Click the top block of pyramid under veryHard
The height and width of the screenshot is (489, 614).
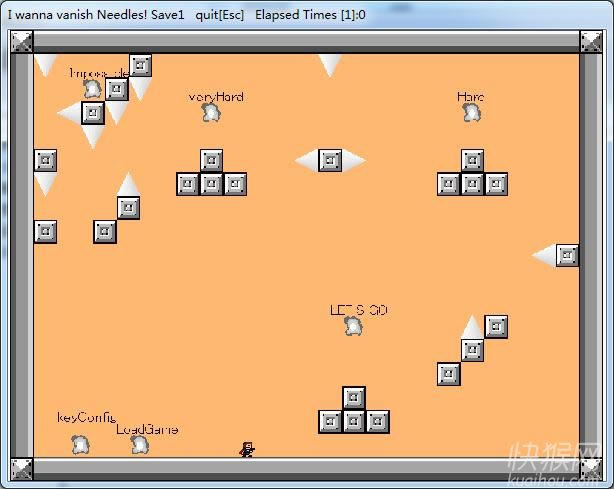[211, 160]
